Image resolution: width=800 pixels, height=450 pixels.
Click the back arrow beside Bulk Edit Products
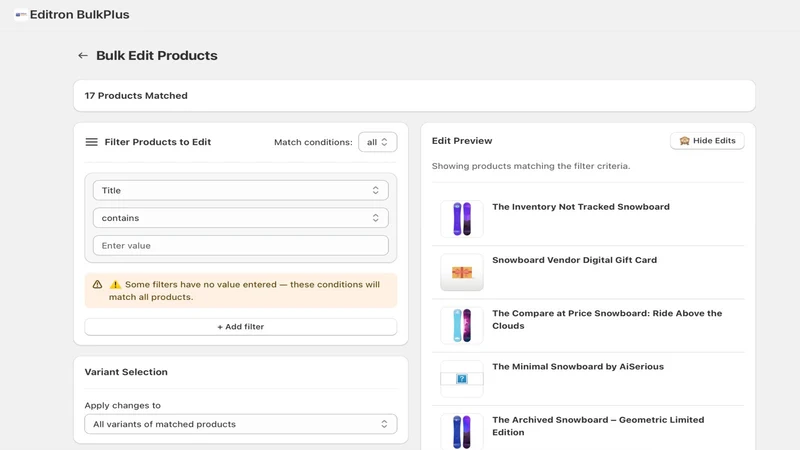pyautogui.click(x=83, y=55)
